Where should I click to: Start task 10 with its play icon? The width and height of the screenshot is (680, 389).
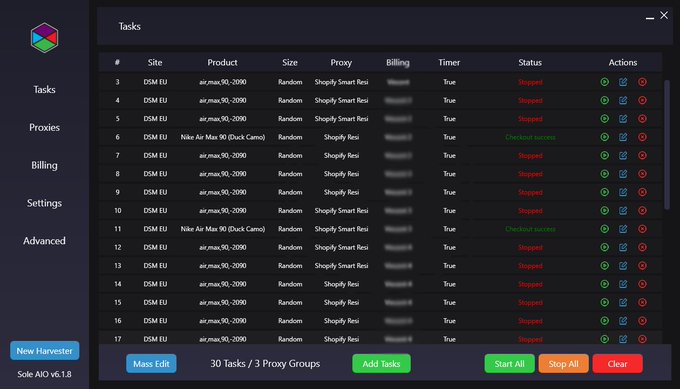point(605,210)
